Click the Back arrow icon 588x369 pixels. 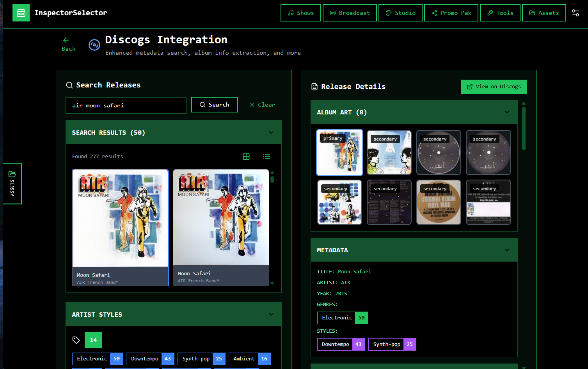coord(66,40)
